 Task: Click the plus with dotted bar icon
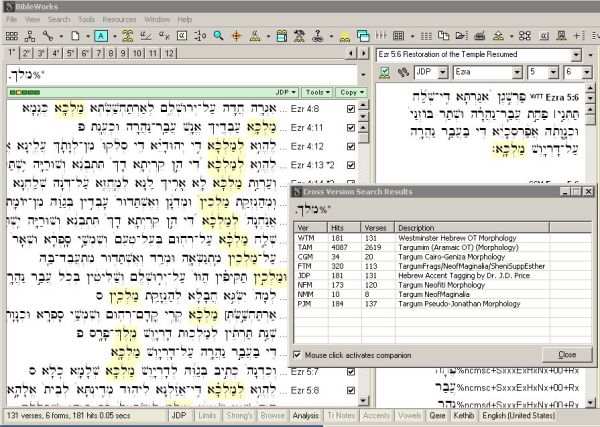[x=579, y=36]
